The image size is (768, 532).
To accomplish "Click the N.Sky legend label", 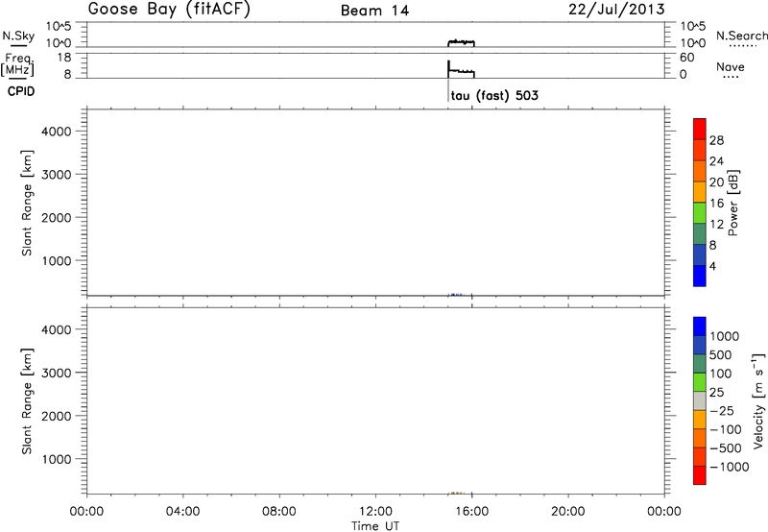I will (18, 36).
